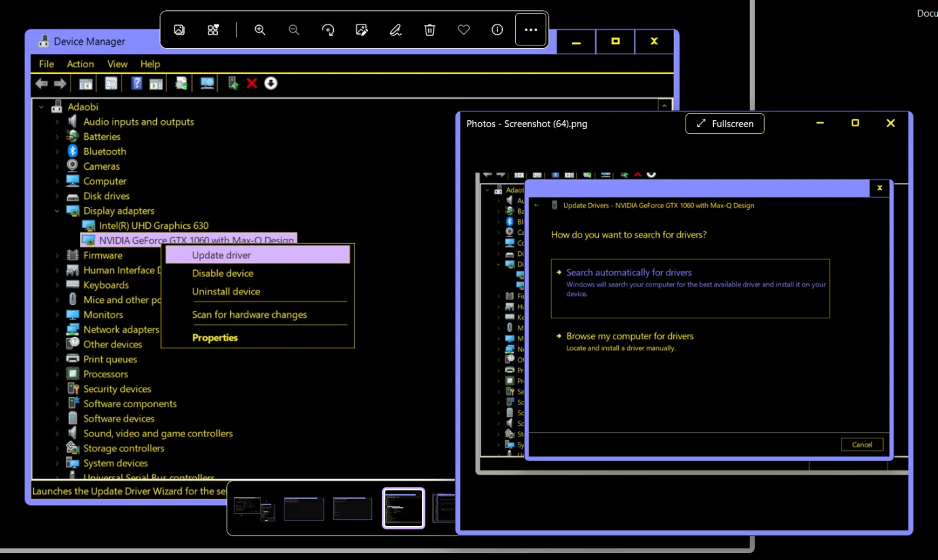This screenshot has width=938, height=560.
Task: Click the Fullscreen button in Photos window
Action: pyautogui.click(x=725, y=124)
